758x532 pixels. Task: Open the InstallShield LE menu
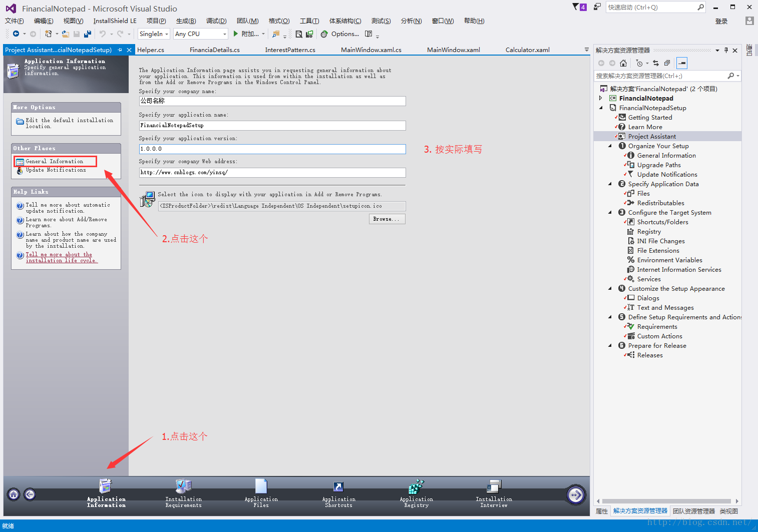115,21
